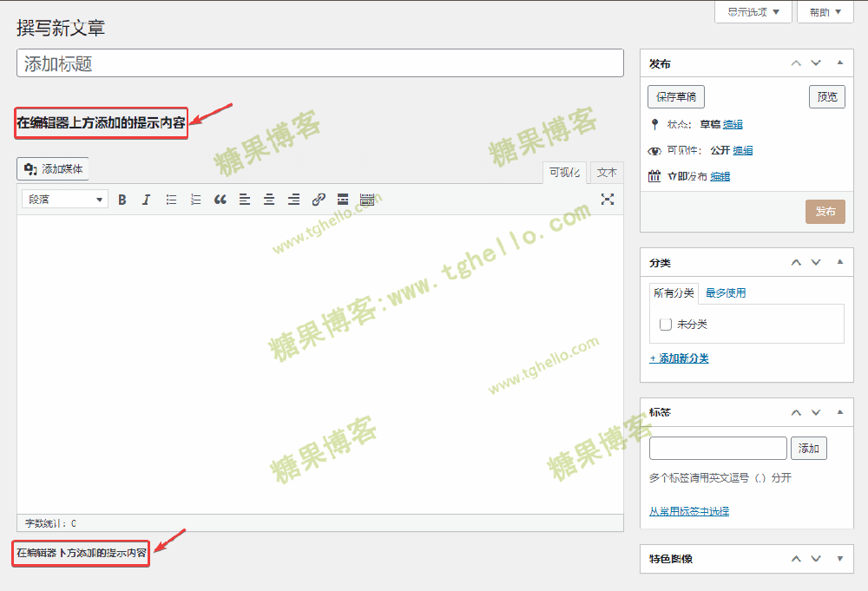Image resolution: width=868 pixels, height=591 pixels.
Task: Move the 分类 panel down
Action: 816,262
